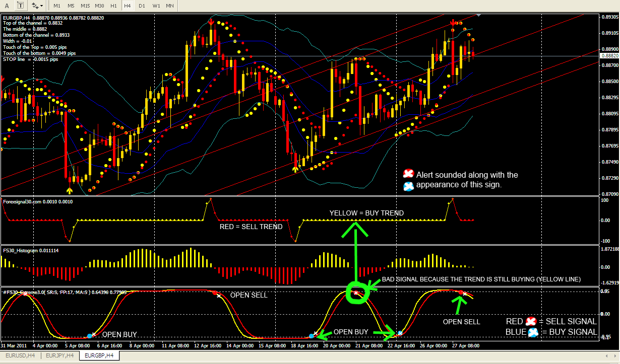Click blue dot beside leftmost OPEN BUY label
The image size is (620, 364).
click(90, 336)
